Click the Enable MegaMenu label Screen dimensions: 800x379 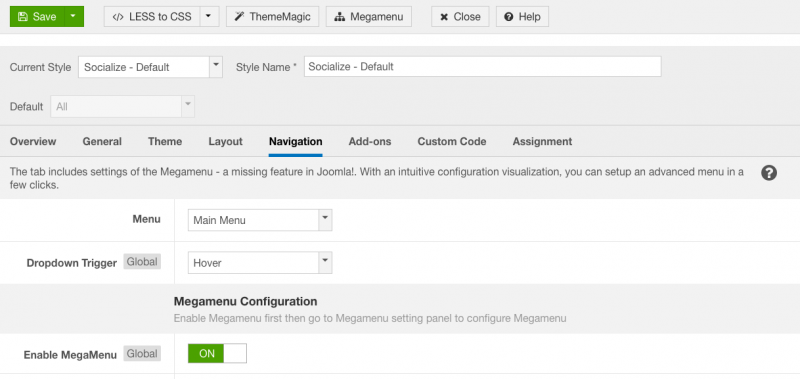point(70,355)
